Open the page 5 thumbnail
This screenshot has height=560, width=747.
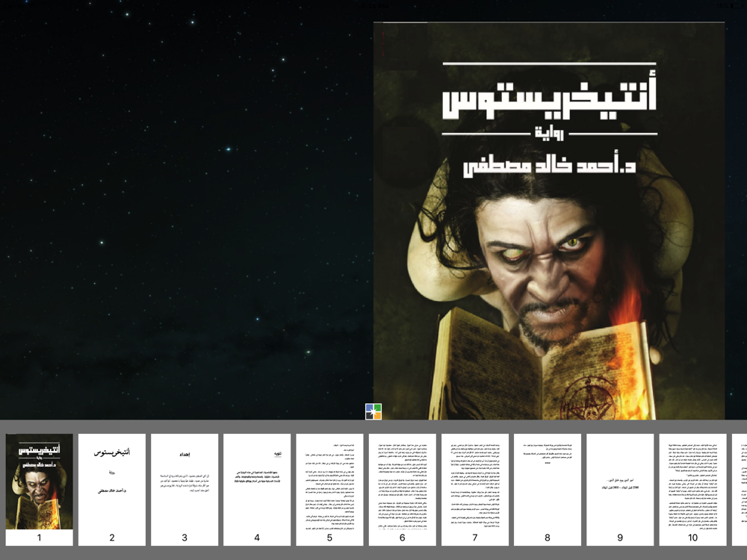click(x=329, y=490)
